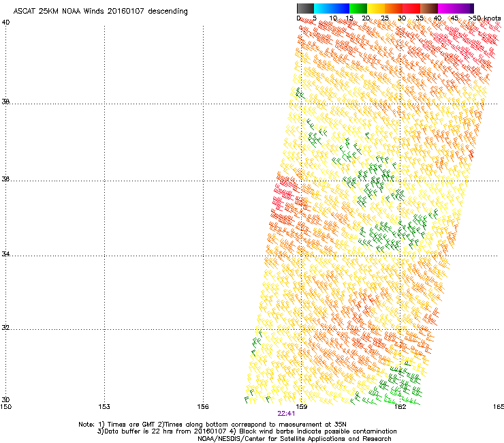Click legend tick label '25'
Screen dimensions: 504x443
pos(385,18)
